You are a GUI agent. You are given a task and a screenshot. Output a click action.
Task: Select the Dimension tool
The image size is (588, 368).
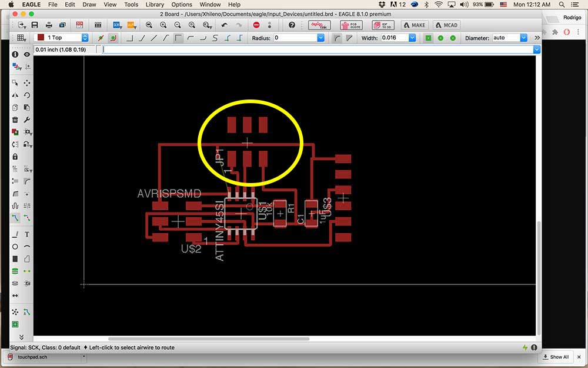click(15, 296)
